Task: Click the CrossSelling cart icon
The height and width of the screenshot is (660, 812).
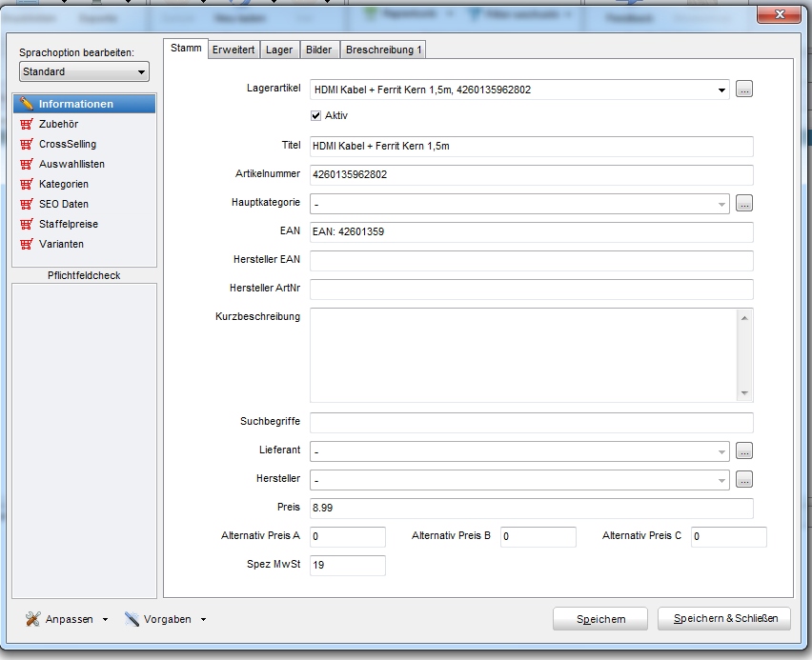Action: 27,144
